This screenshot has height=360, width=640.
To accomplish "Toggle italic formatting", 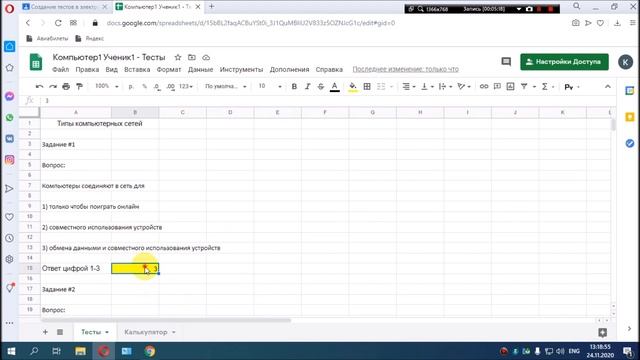I will pyautogui.click(x=308, y=87).
